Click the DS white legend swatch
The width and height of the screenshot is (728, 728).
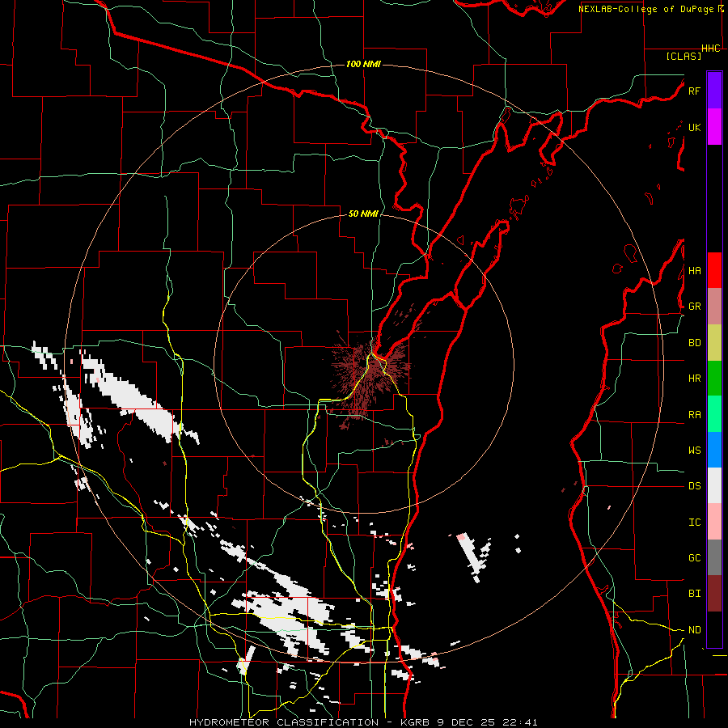point(714,485)
